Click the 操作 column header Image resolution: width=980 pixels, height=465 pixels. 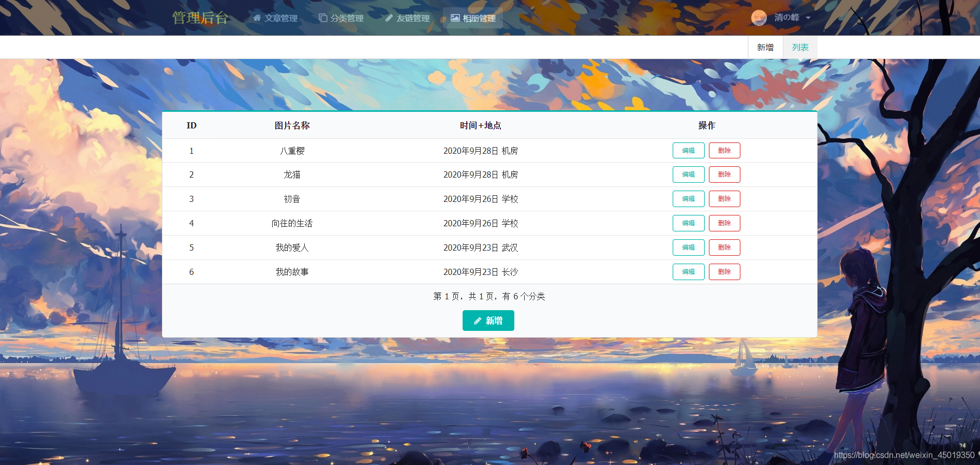tap(707, 125)
